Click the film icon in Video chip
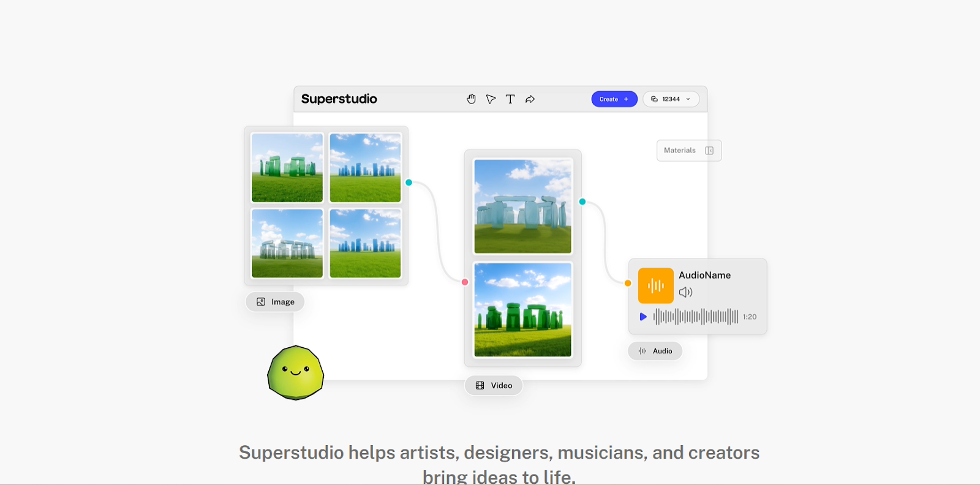 480,386
